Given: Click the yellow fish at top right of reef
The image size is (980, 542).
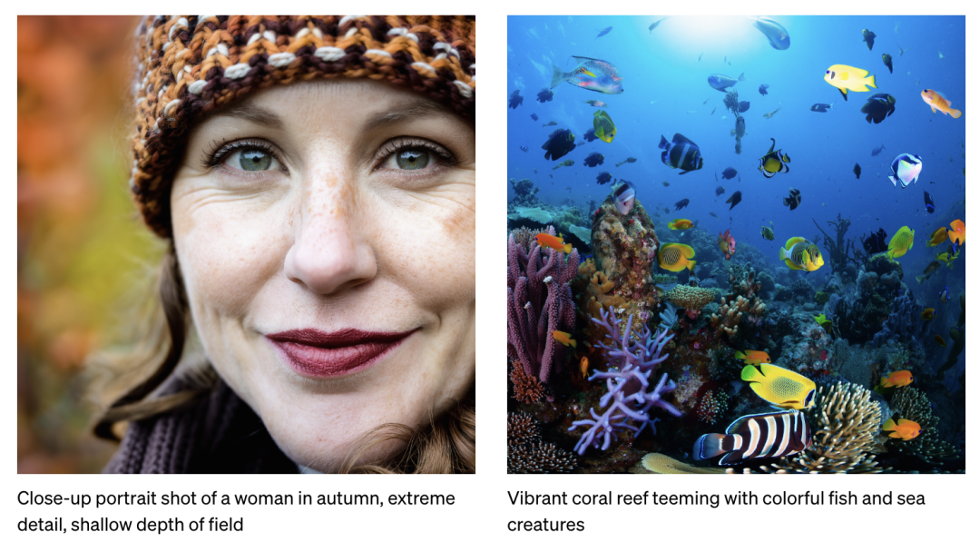Looking at the screenshot, I should tap(849, 79).
